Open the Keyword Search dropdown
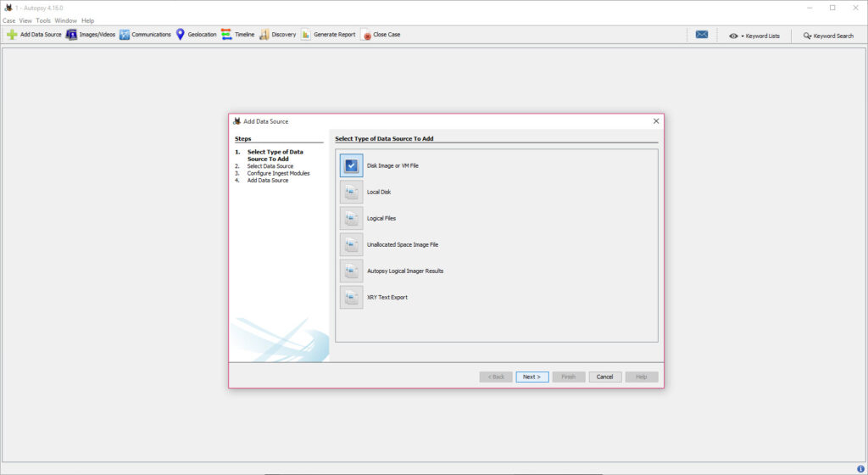868x475 pixels. coord(828,36)
